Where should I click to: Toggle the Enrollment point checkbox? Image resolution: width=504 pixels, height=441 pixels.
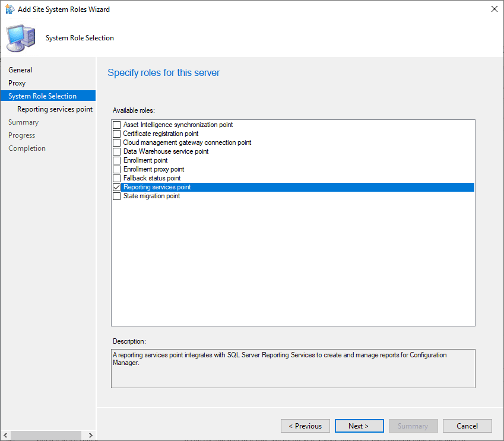(117, 161)
